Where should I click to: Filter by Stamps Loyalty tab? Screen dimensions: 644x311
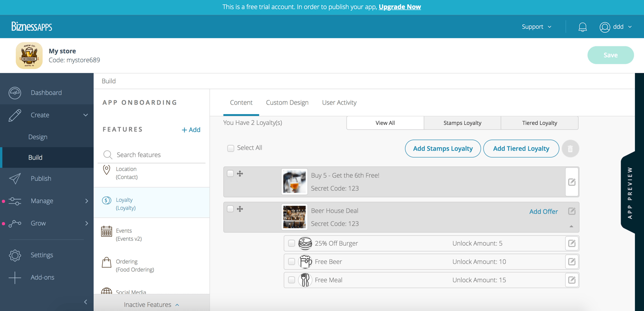(x=462, y=123)
